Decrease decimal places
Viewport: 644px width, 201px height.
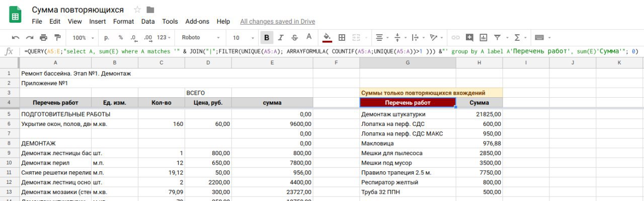(134, 37)
